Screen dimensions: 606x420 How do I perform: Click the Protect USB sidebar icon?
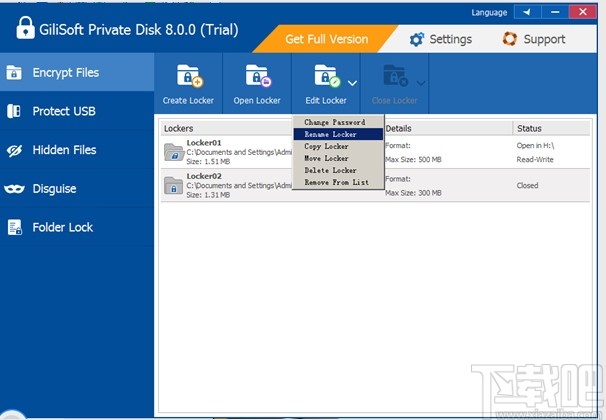click(x=14, y=111)
